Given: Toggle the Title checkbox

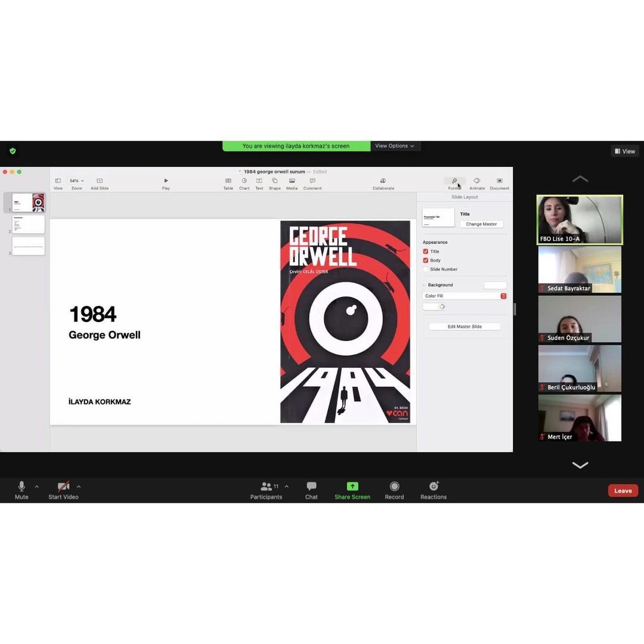Looking at the screenshot, I should pyautogui.click(x=426, y=252).
